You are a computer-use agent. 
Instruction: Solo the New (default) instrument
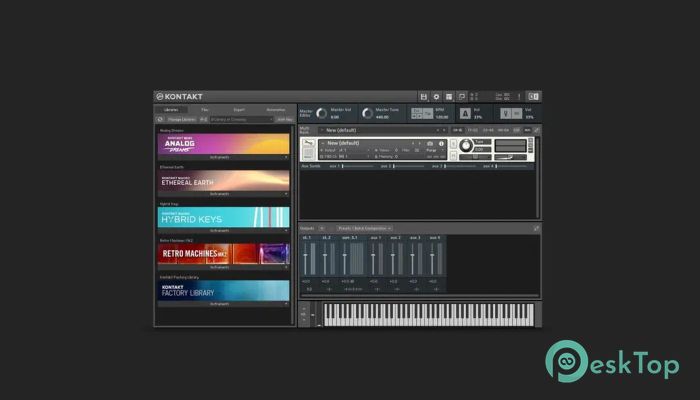tap(453, 144)
